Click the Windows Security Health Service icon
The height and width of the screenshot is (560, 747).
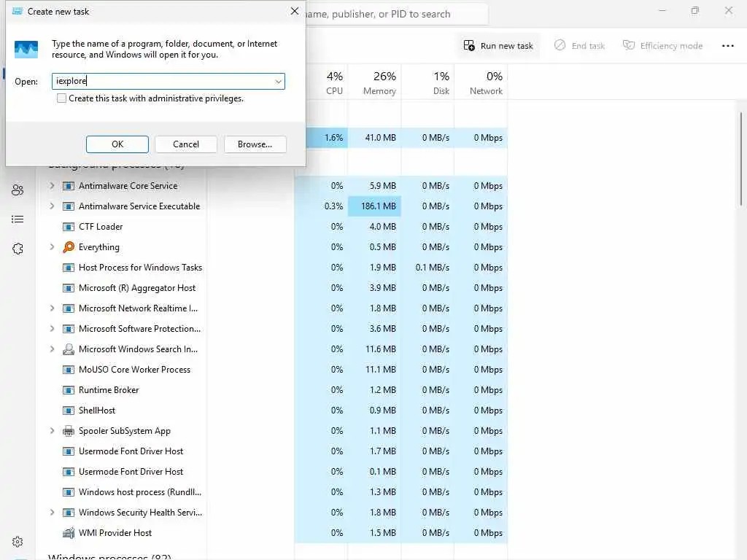pos(69,513)
